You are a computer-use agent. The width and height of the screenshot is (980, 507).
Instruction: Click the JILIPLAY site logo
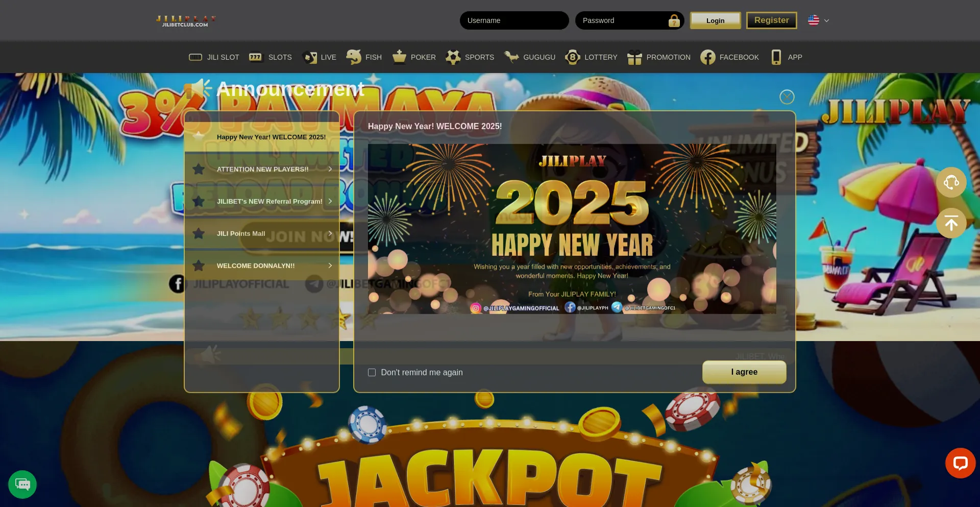coord(186,21)
